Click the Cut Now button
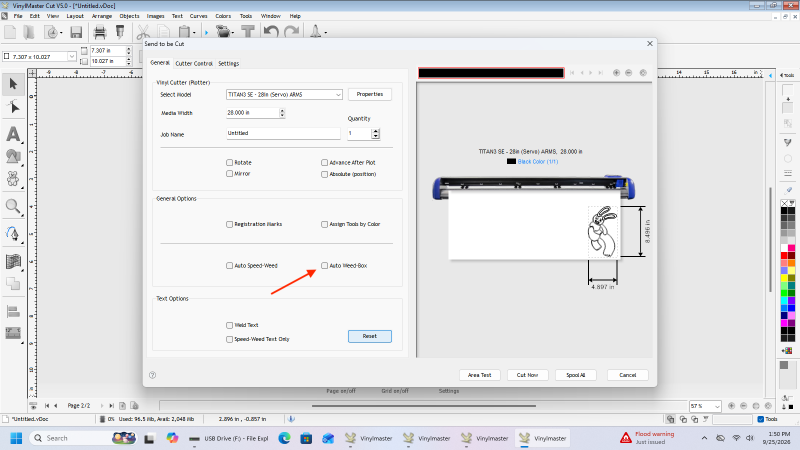Viewport: 800px width, 450px height. coord(528,375)
